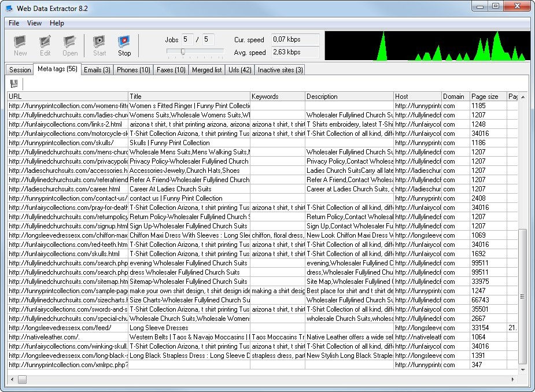Click 'Sitemap-Wholesaler Fullylined Church Suits' title
535x392 pixels.
pos(189,282)
